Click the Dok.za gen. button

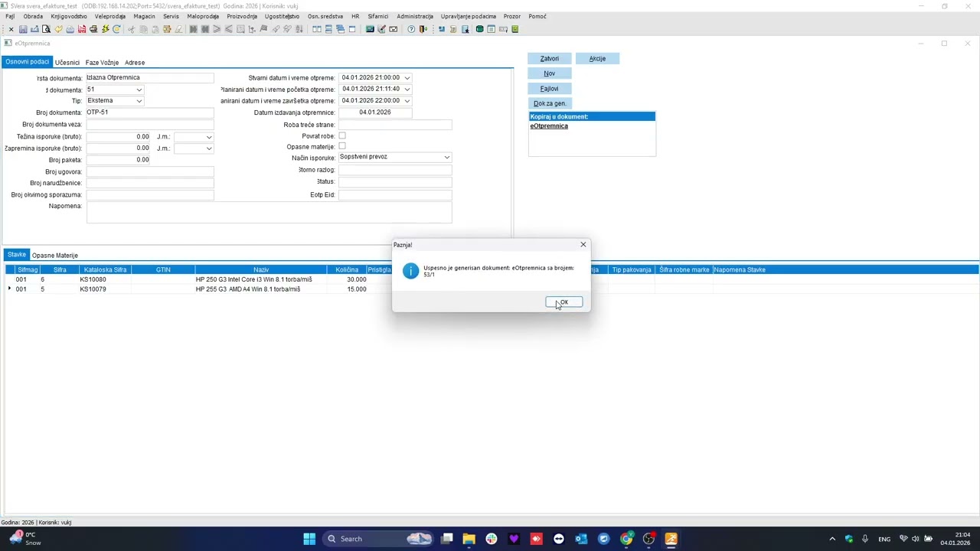550,103
